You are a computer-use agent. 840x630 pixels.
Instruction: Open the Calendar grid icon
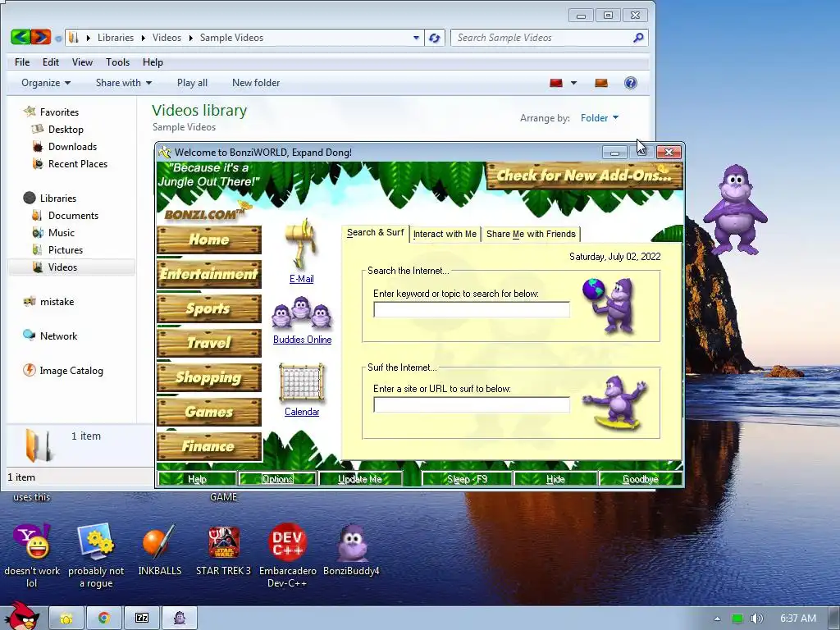pyautogui.click(x=302, y=382)
